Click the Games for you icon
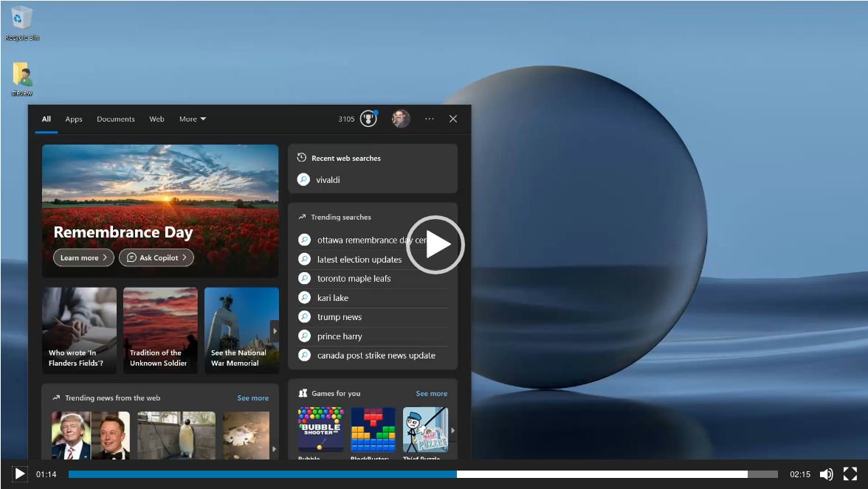Viewport: 868px width, 489px height. click(303, 393)
